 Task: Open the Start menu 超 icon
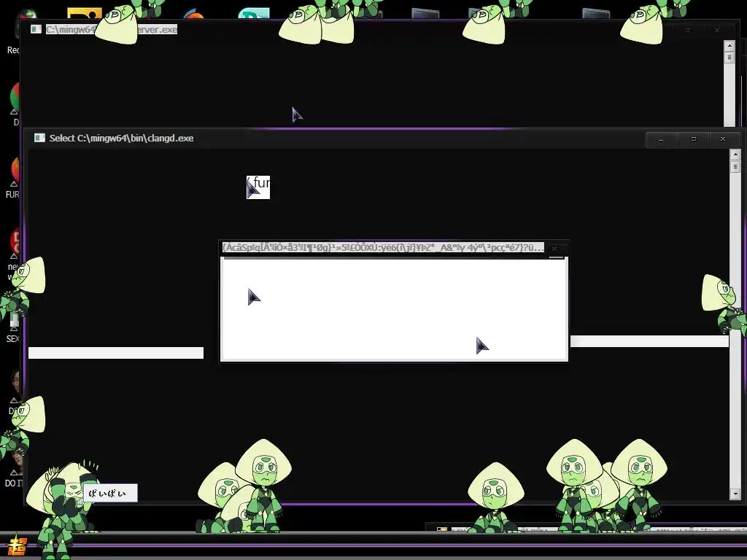(x=17, y=547)
